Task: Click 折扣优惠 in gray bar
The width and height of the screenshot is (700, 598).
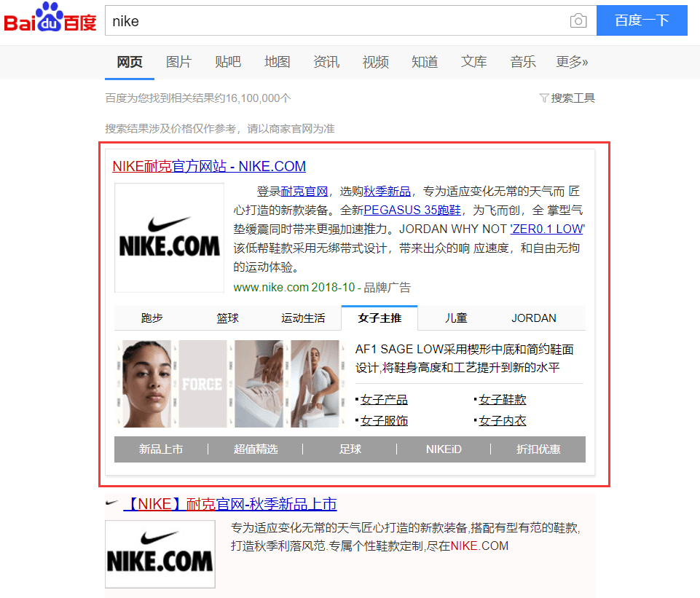Action: click(538, 449)
